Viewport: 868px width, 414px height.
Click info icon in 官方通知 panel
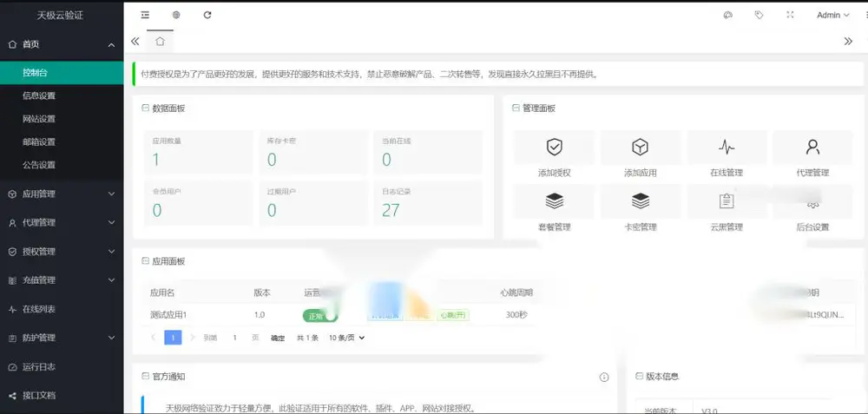tap(604, 377)
